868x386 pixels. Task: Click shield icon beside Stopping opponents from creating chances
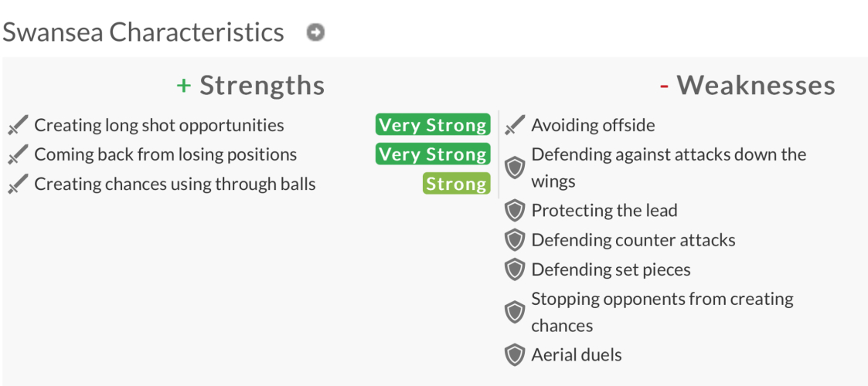pyautogui.click(x=515, y=312)
